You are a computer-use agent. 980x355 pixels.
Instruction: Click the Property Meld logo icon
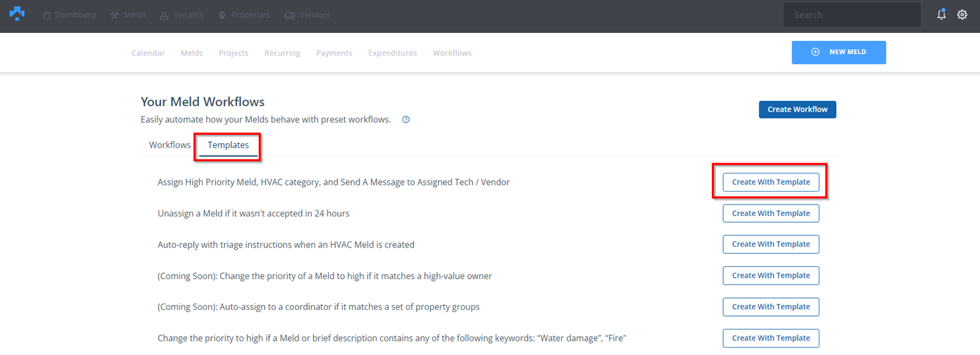(x=17, y=14)
